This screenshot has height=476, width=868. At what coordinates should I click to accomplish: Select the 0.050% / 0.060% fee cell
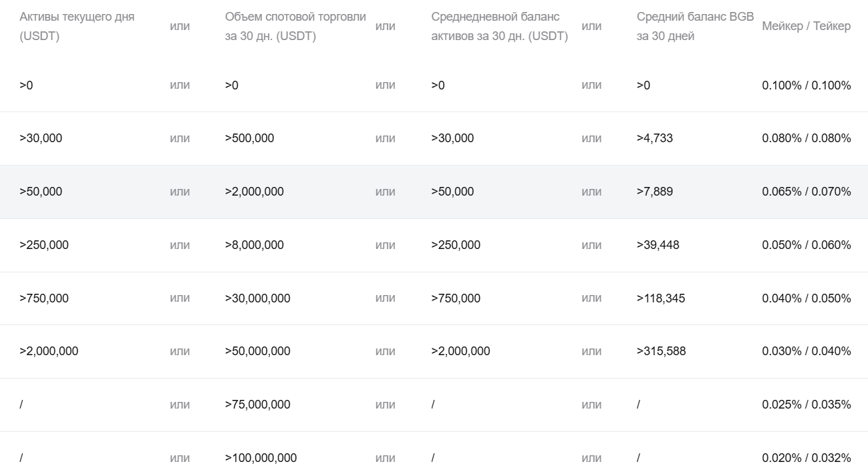[806, 245]
